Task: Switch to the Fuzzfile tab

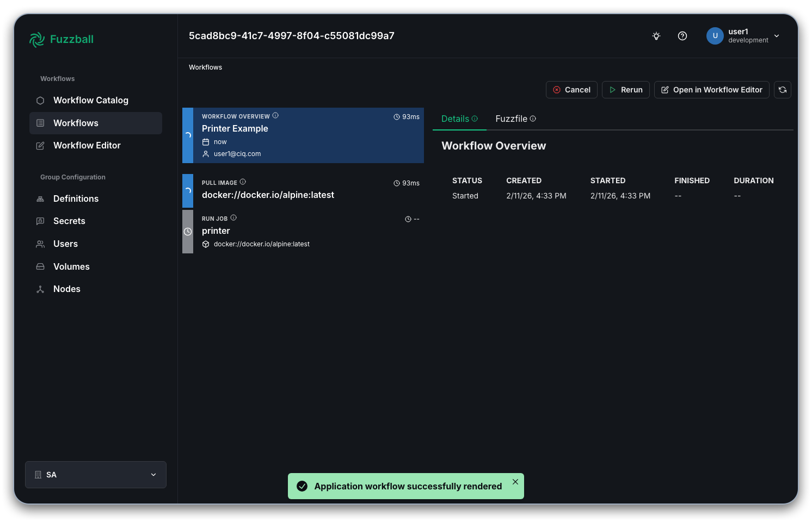Action: coord(511,119)
